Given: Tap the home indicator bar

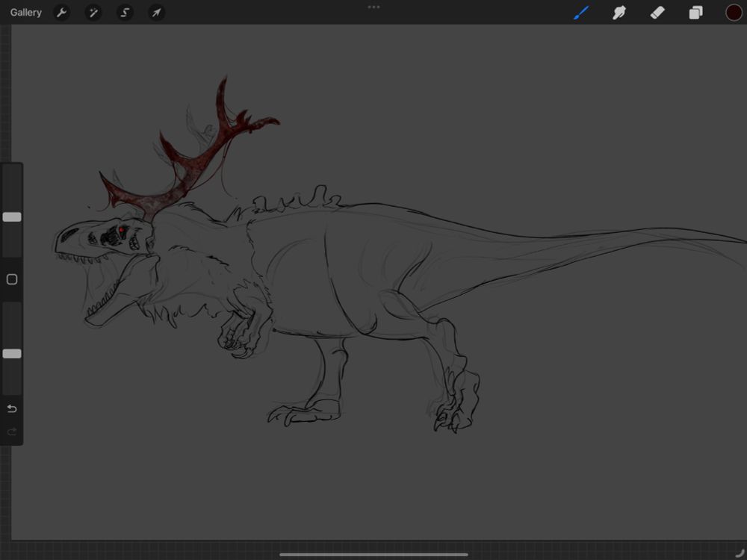Looking at the screenshot, I should point(373,554).
